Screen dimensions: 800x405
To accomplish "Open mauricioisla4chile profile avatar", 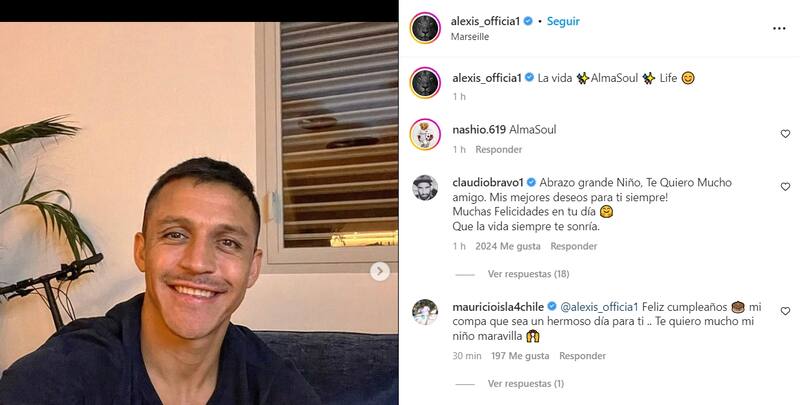I will 425,312.
